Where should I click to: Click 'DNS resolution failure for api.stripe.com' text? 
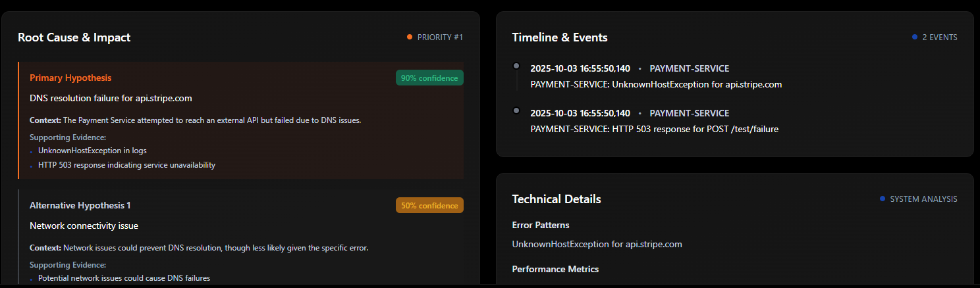click(111, 98)
